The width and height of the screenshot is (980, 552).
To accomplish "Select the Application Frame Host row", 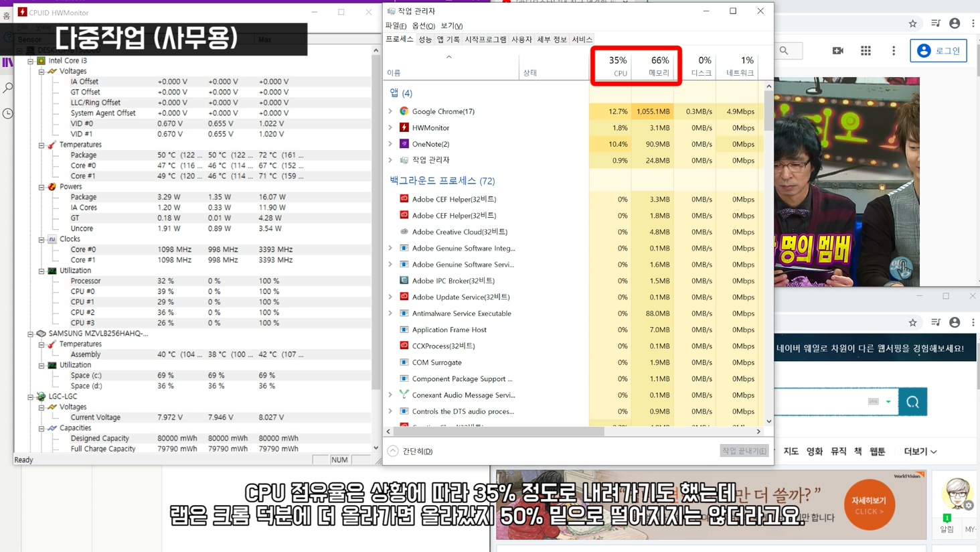I will point(573,330).
